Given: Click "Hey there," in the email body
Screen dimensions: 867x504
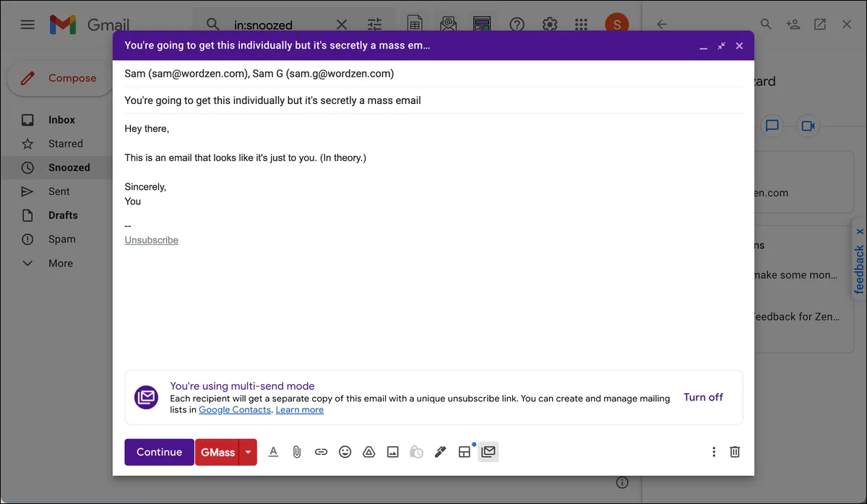Looking at the screenshot, I should coord(147,129).
